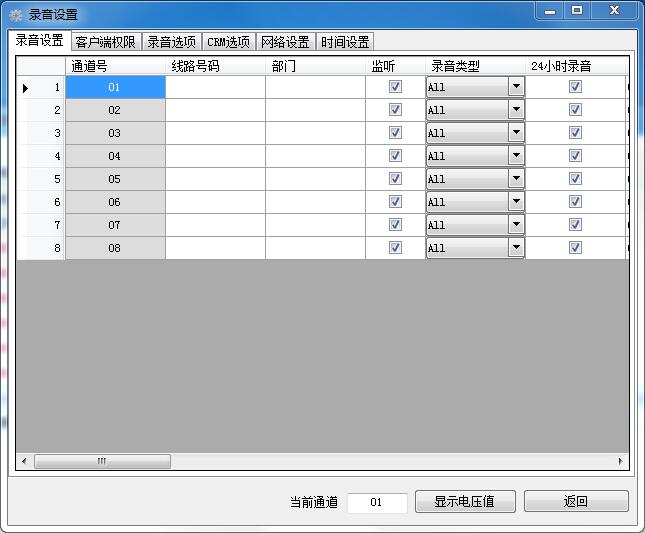
Task: Open the 网络设置 tab
Action: 285,42
